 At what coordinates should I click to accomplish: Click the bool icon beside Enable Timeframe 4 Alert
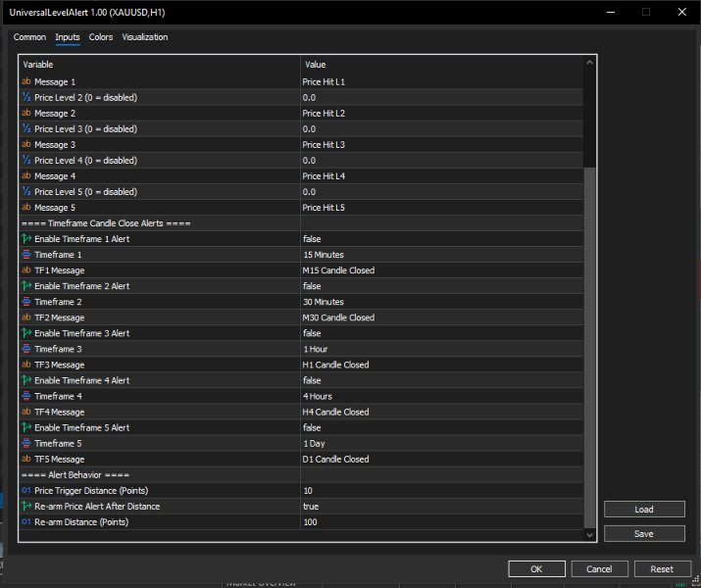tap(26, 380)
